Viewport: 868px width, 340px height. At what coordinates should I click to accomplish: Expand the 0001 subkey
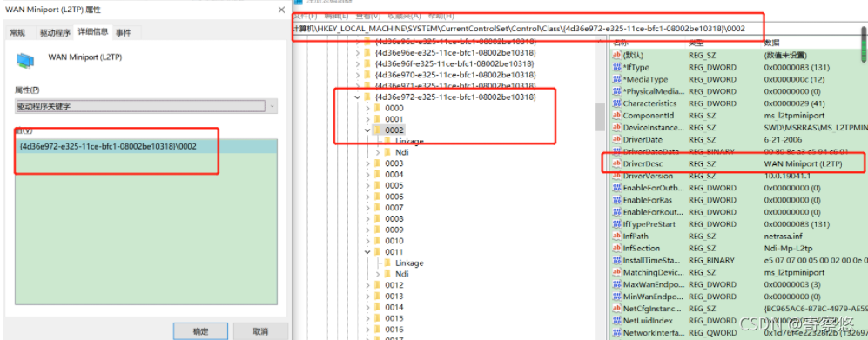(368, 119)
